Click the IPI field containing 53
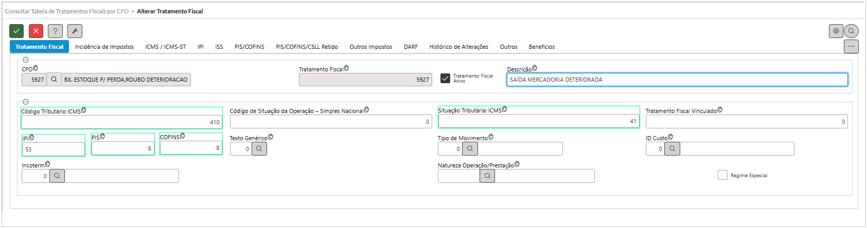The image size is (868, 228). (x=54, y=149)
